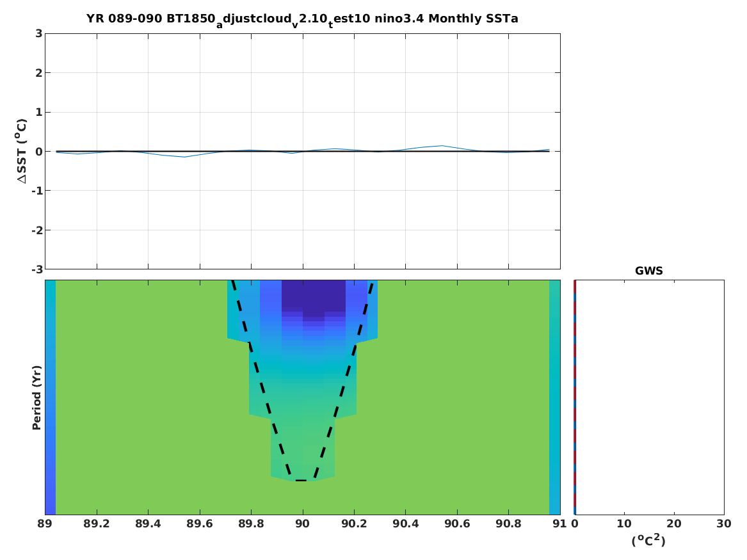This screenshot has width=747, height=560.
Task: Click x-axis tick label 90.6
Action: pyautogui.click(x=457, y=524)
